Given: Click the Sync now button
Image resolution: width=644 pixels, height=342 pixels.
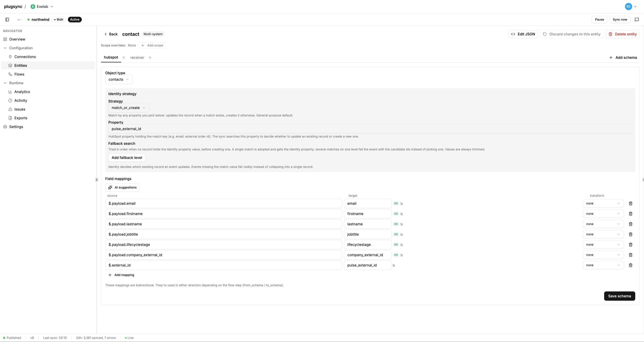Looking at the screenshot, I should point(620,20).
